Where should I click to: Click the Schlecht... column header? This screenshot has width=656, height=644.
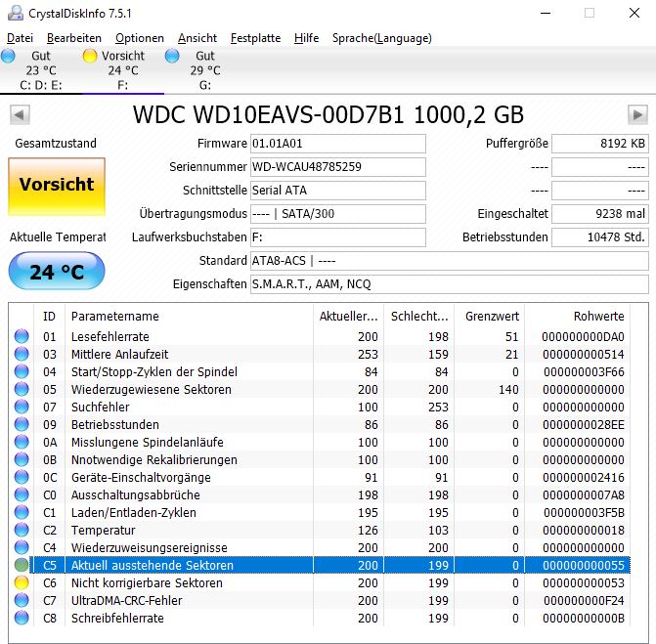click(x=419, y=317)
